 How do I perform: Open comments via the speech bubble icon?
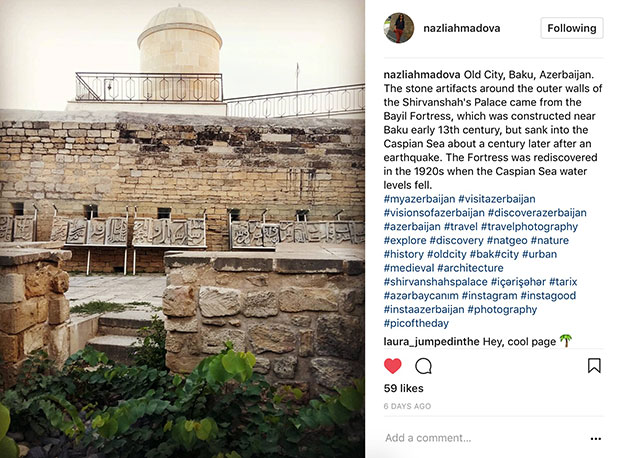(x=423, y=366)
